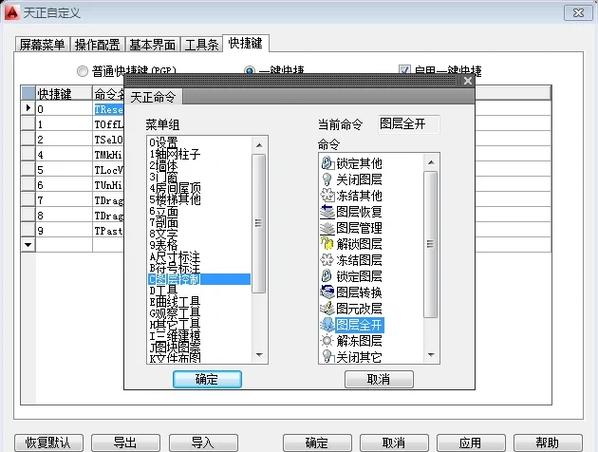598x452 pixels.
Task: Switch to the 基本界面 tab
Action: [x=153, y=45]
